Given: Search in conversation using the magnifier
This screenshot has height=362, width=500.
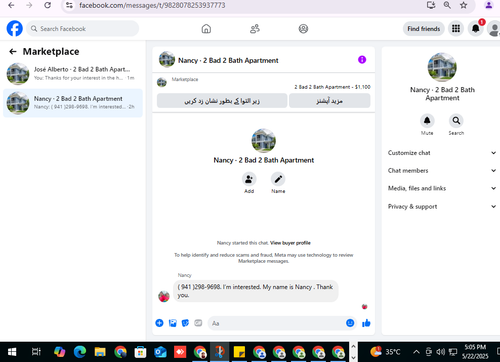Looking at the screenshot, I should [x=456, y=121].
